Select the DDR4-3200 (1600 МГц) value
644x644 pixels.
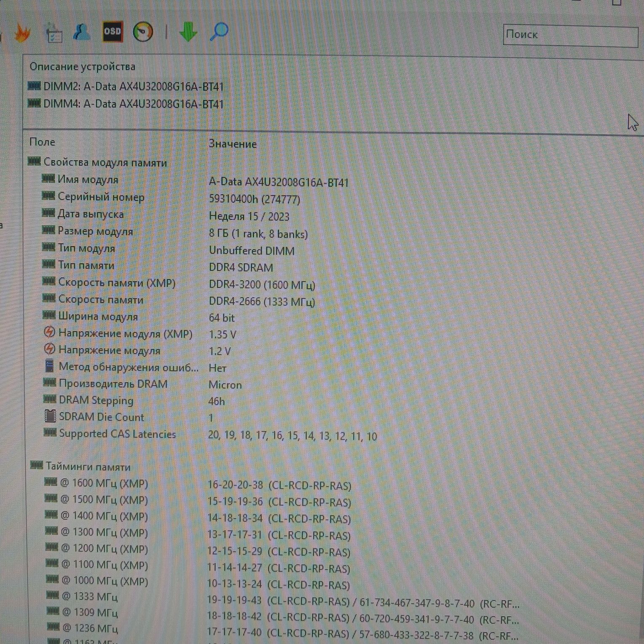[262, 285]
